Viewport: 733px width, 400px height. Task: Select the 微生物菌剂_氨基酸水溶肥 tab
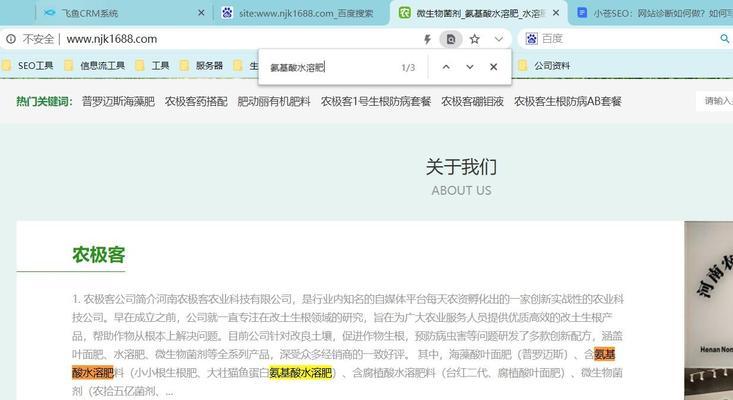pyautogui.click(x=479, y=13)
